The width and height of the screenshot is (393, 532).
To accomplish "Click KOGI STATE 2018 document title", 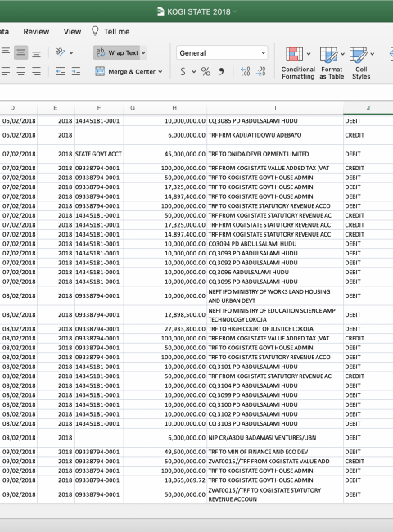I will (x=199, y=12).
